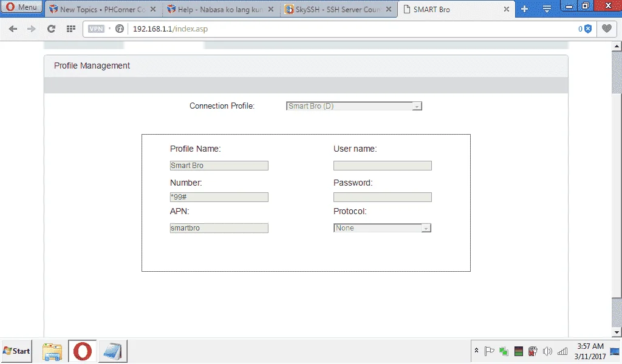Click the red shield tray icon
The image size is (622, 364).
click(x=533, y=351)
